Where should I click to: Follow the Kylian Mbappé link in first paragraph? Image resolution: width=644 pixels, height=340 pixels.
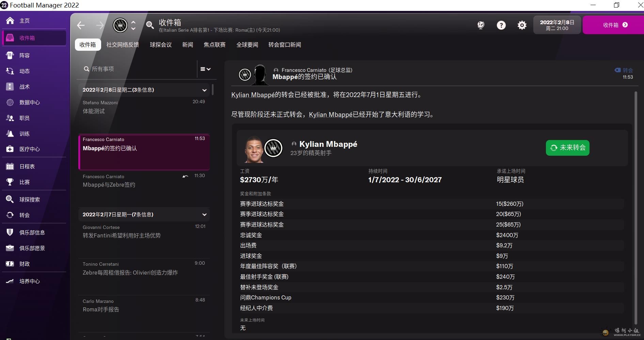(253, 95)
